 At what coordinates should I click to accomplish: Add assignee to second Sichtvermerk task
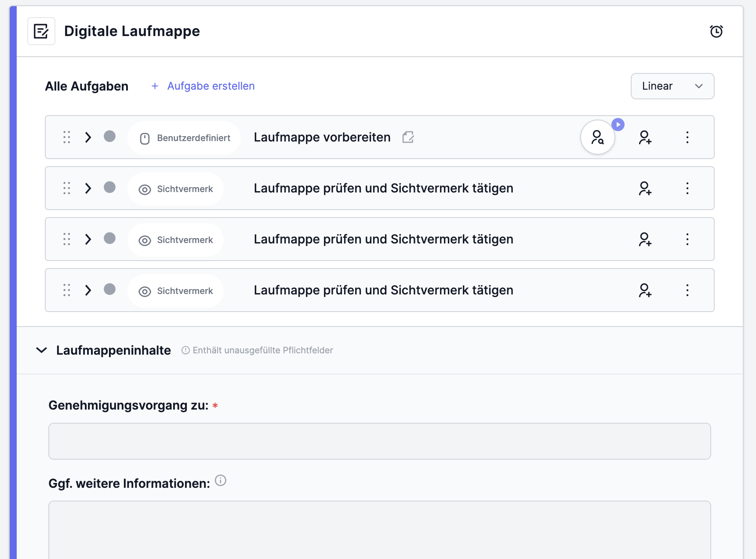coord(645,239)
